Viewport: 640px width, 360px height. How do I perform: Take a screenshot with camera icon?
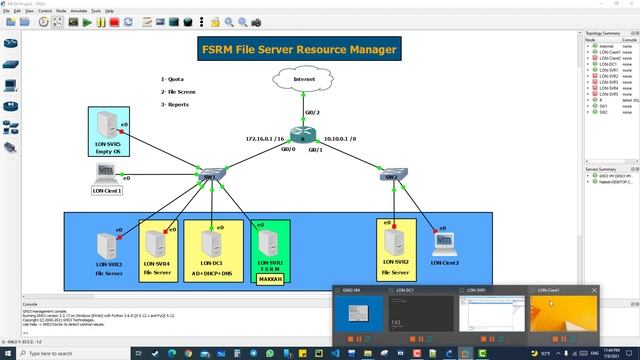[x=256, y=22]
